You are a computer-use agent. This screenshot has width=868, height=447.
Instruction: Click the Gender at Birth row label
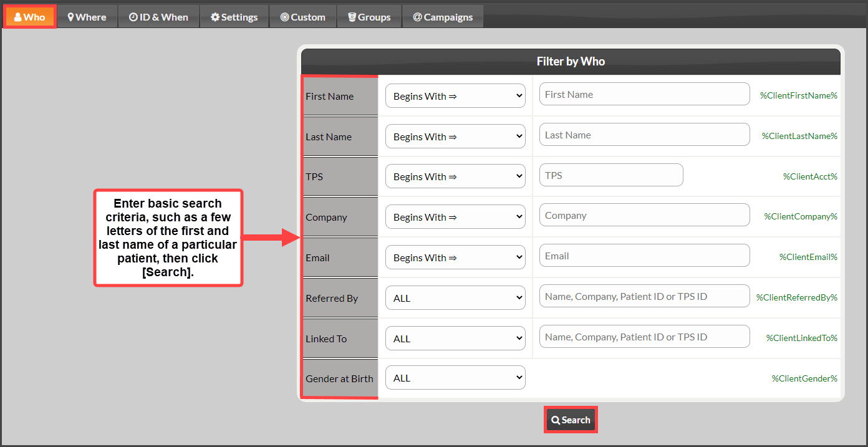340,378
